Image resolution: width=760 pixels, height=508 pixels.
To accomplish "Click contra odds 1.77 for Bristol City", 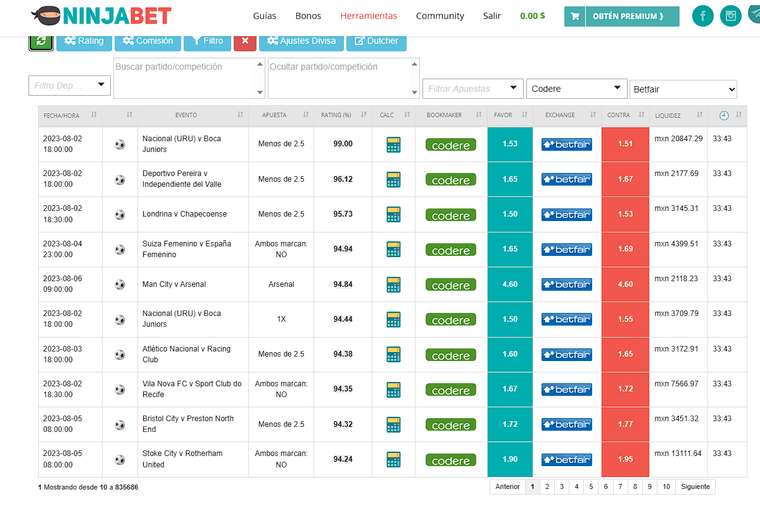I will coord(625,424).
